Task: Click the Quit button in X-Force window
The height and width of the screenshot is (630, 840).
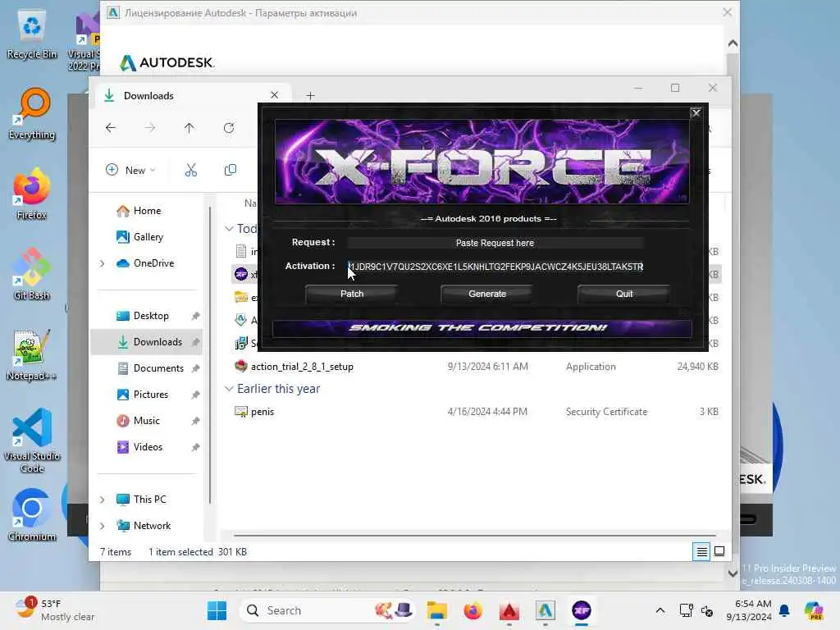Action: [x=624, y=294]
